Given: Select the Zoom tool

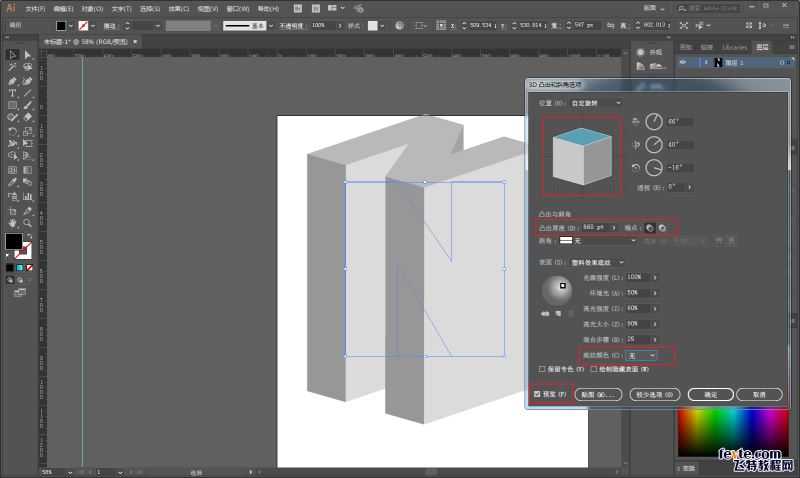Looking at the screenshot, I should [x=28, y=223].
